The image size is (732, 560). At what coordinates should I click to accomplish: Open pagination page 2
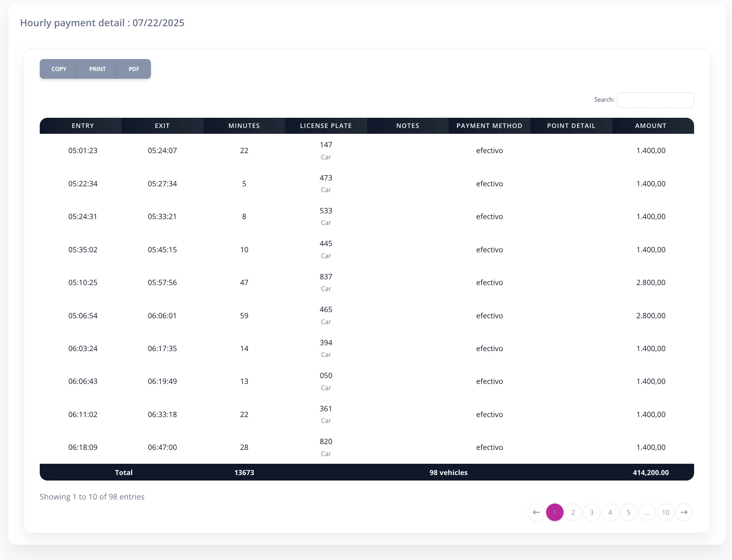573,512
